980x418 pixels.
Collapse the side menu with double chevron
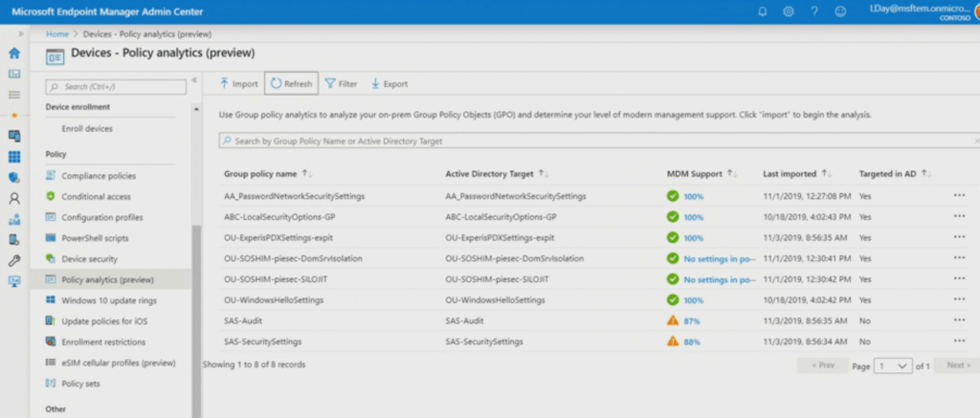[x=194, y=80]
